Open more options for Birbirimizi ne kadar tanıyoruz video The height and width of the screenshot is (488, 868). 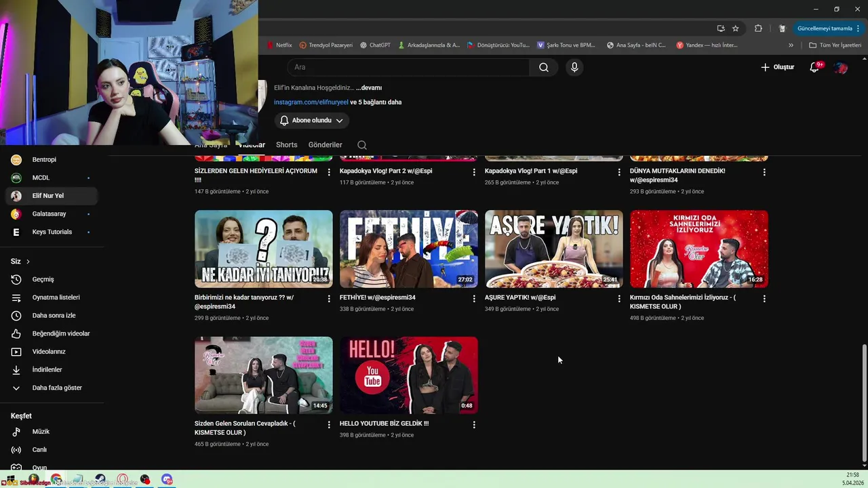329,298
